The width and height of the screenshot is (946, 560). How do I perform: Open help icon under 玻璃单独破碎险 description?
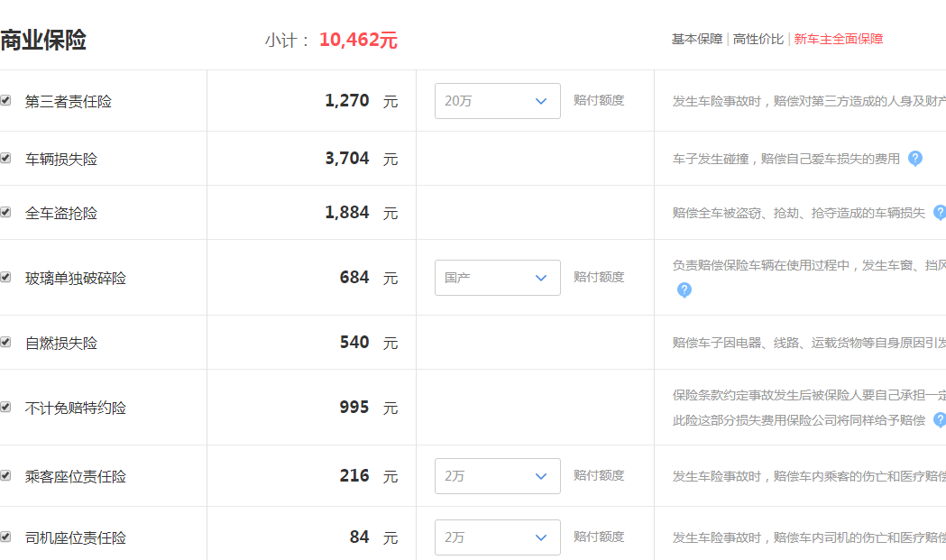684,290
